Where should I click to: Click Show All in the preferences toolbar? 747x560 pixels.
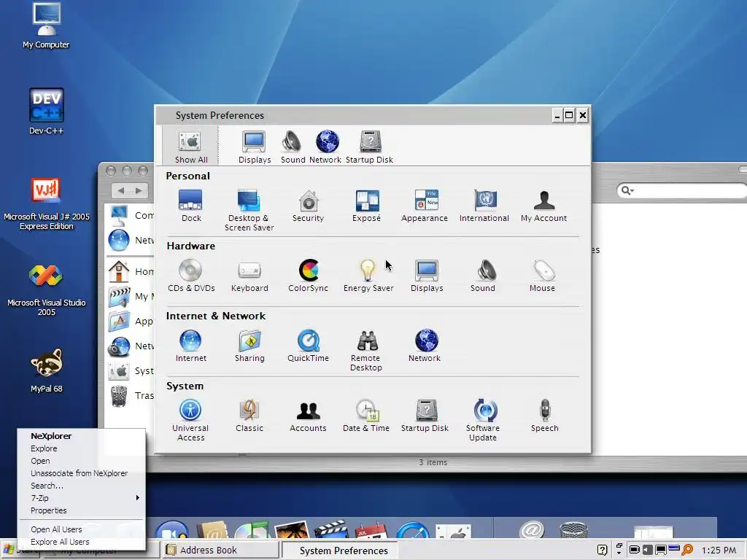click(190, 146)
